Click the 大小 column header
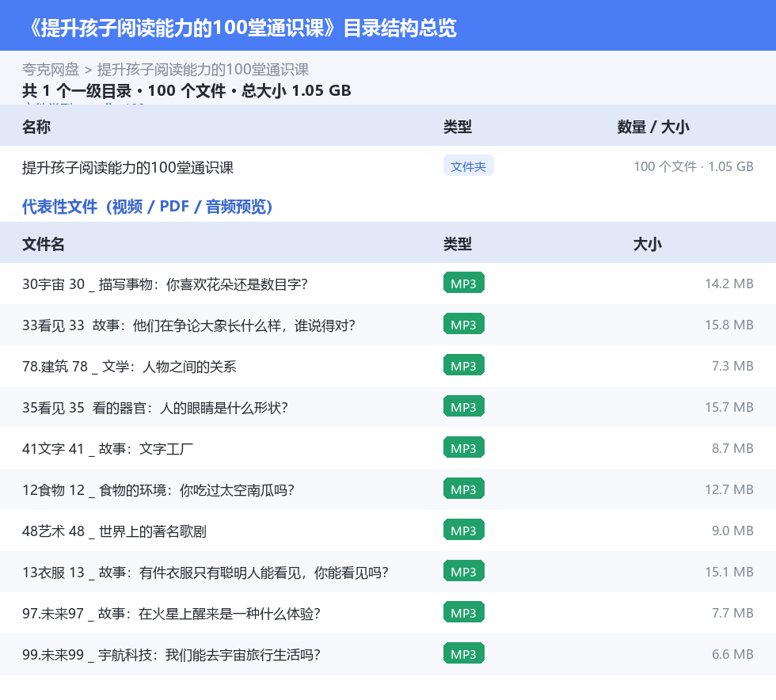Viewport: 776px width, 700px height. pos(648,244)
